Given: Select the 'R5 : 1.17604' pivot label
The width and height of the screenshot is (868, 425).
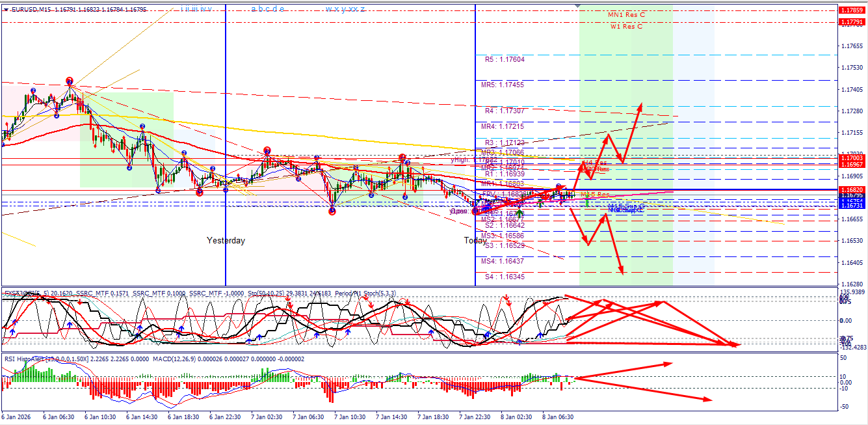Looking at the screenshot, I should [x=505, y=59].
